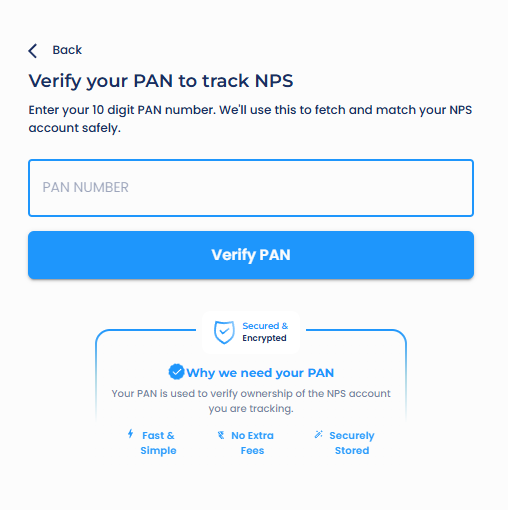Click the rupee No Extra Fees icon
This screenshot has height=510, width=508.
pos(221,435)
